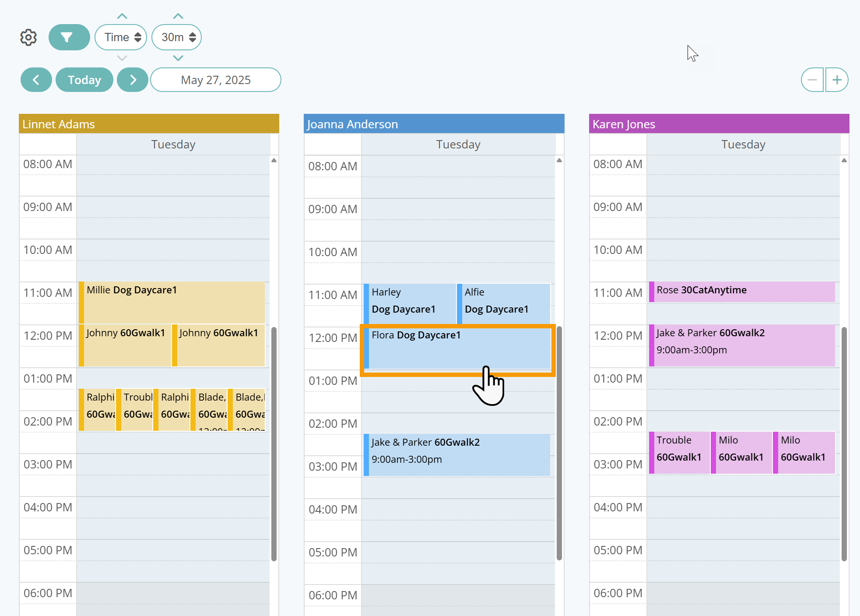Open the Rose 30CatAnytime appointment
Image resolution: width=860 pixels, height=616 pixels.
[x=742, y=292]
